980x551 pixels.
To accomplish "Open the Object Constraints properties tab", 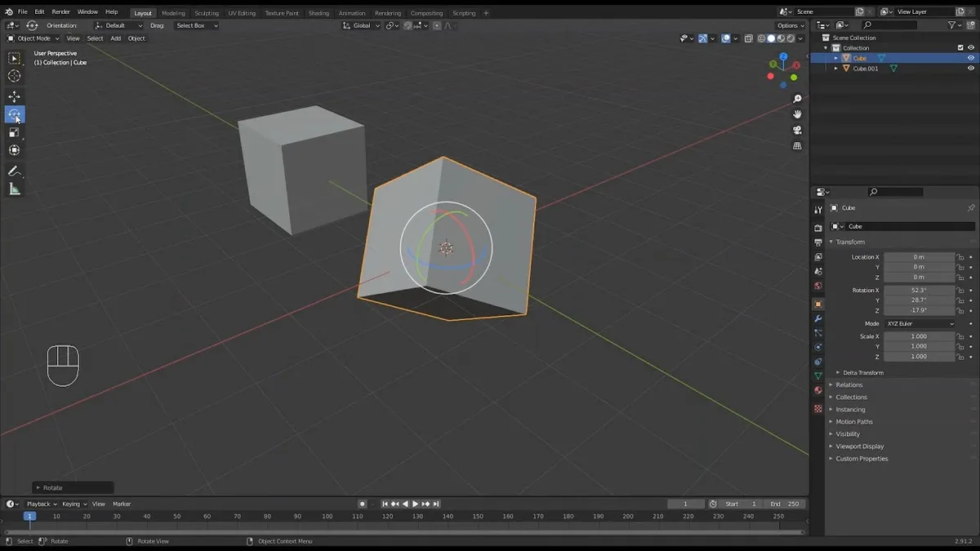I will coord(817,362).
